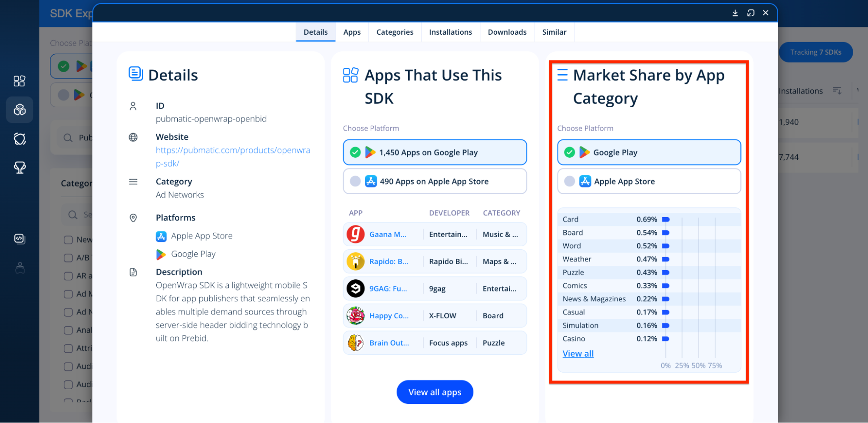Click the globe icon beside Website

(133, 137)
